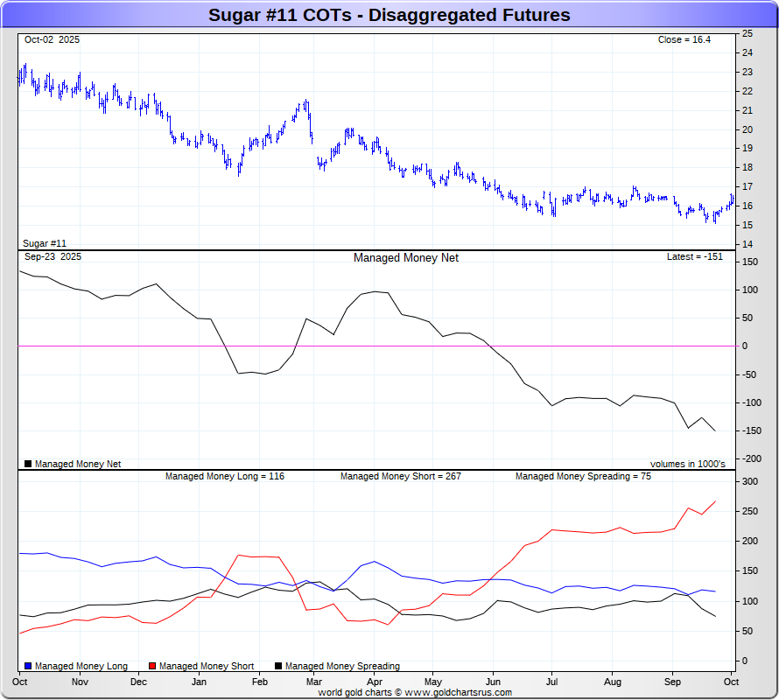779x700 pixels.
Task: Click the Jan marker on the time axis
Action: pos(199,681)
